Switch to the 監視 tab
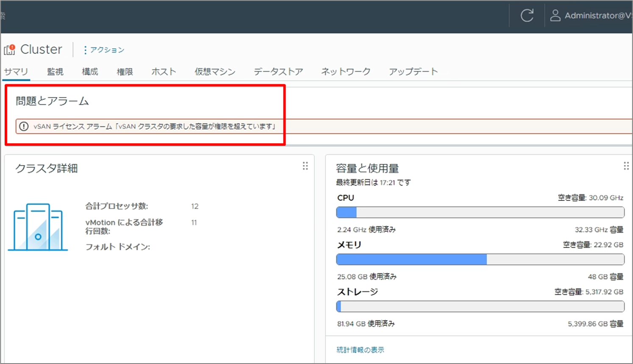This screenshot has width=633, height=364. pos(55,72)
